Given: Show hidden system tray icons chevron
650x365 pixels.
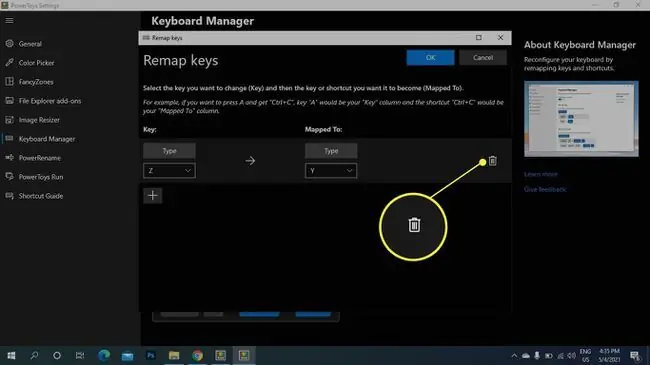Looking at the screenshot, I should [x=514, y=356].
